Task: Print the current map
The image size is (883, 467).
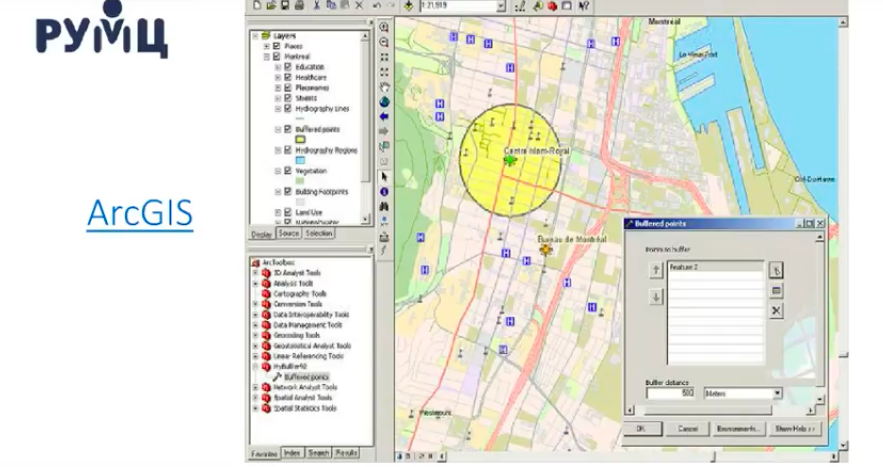Action: 299,6
